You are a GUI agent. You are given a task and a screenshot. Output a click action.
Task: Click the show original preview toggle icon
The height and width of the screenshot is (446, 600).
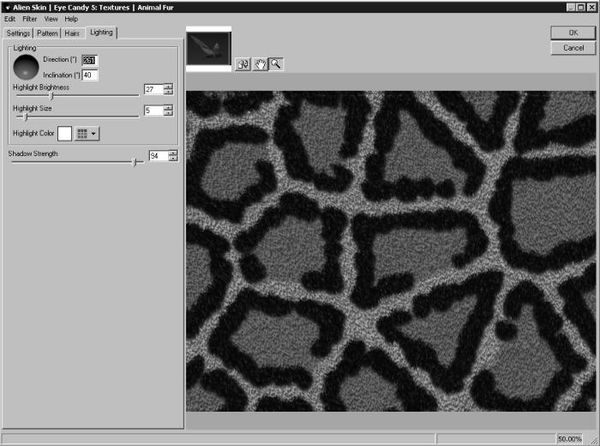click(243, 64)
